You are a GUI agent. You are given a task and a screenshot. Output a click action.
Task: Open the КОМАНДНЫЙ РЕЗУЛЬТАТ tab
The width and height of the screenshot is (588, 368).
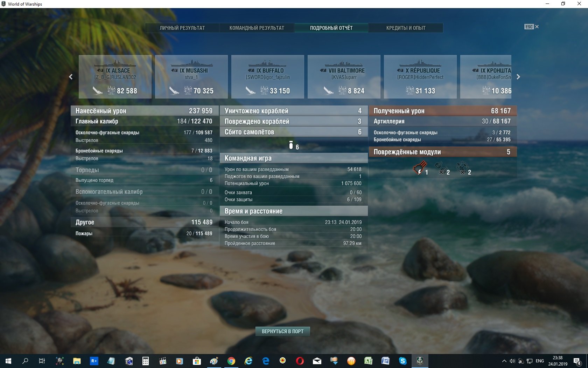click(257, 28)
